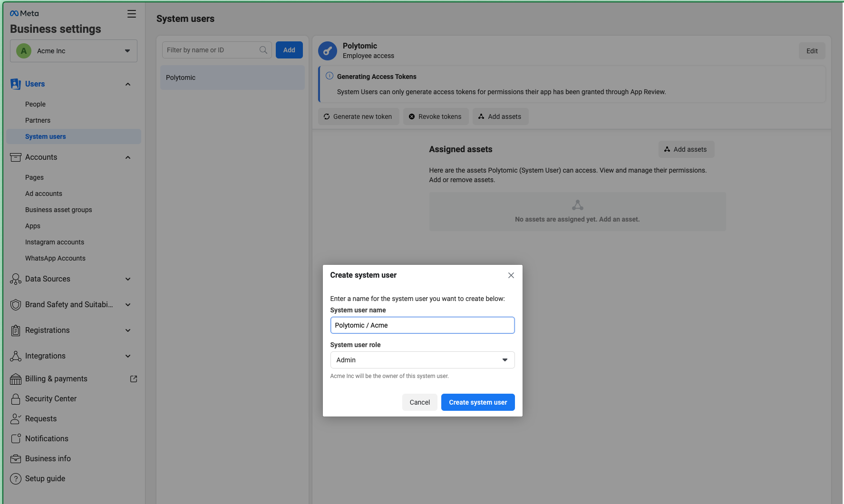
Task: Click the Meta logo
Action: point(24,13)
